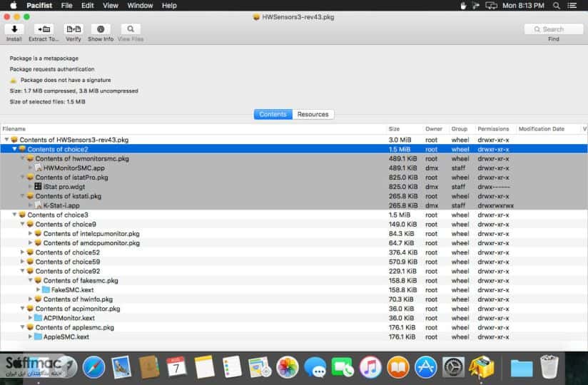Open the Window menu
This screenshot has height=385, width=588.
pyautogui.click(x=140, y=6)
